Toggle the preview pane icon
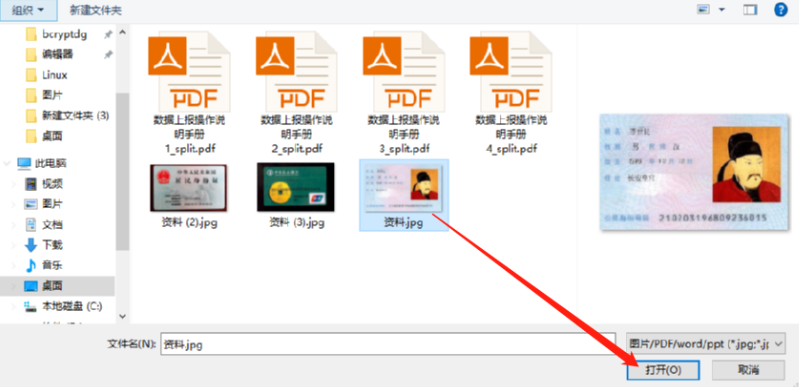Screen dimensions: 799x387 coord(750,10)
